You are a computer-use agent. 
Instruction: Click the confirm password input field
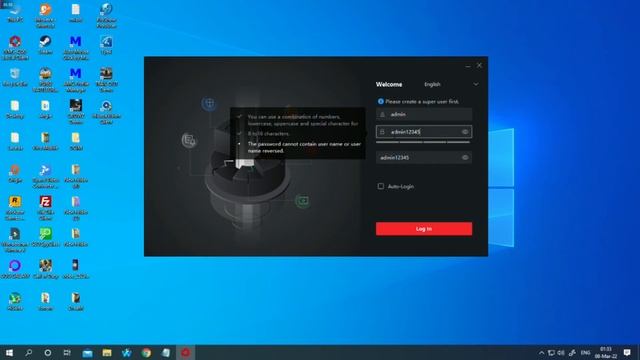(424, 158)
